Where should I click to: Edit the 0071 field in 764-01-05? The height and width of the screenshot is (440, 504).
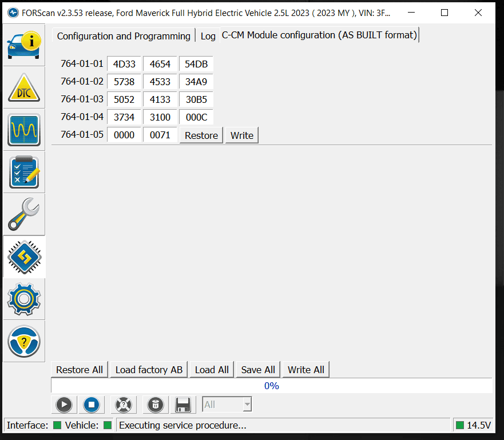click(160, 134)
